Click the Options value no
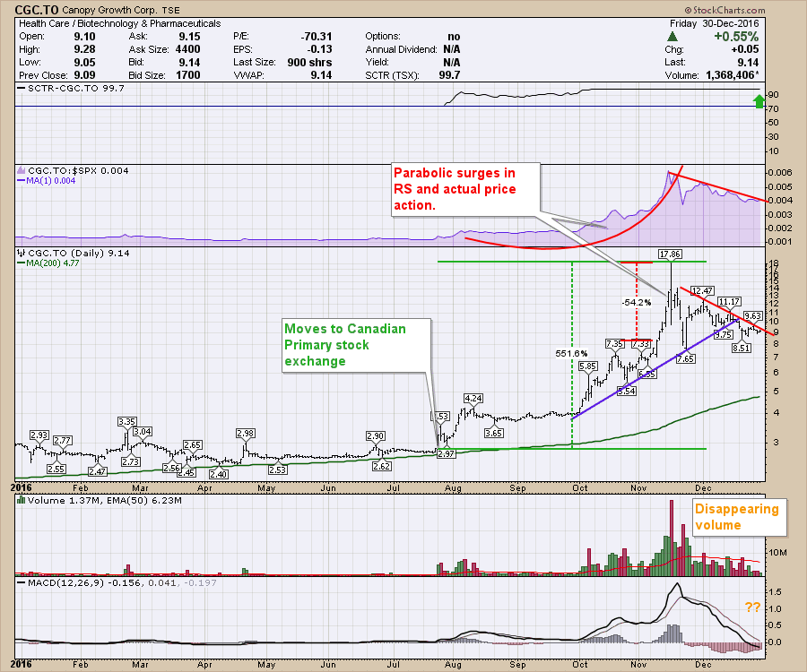The height and width of the screenshot is (672, 807). click(454, 37)
